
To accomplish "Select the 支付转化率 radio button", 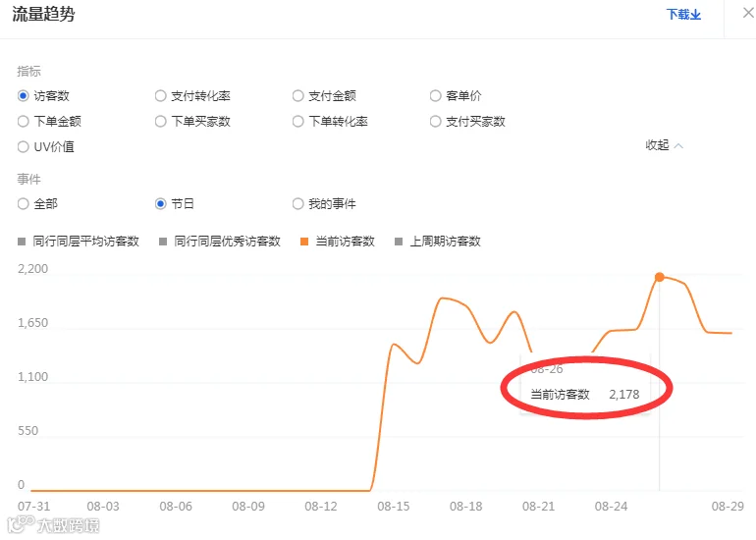I will tap(161, 95).
